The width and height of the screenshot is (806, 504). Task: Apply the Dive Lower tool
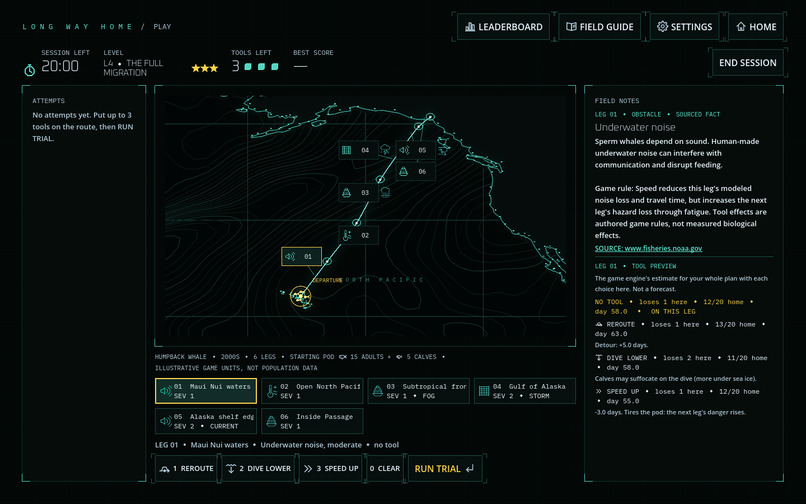coord(259,469)
